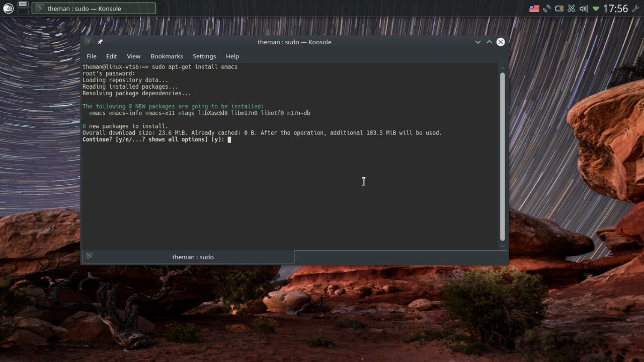The height and width of the screenshot is (362, 644).
Task: Click the 'root's password:' line
Action: pyautogui.click(x=109, y=74)
